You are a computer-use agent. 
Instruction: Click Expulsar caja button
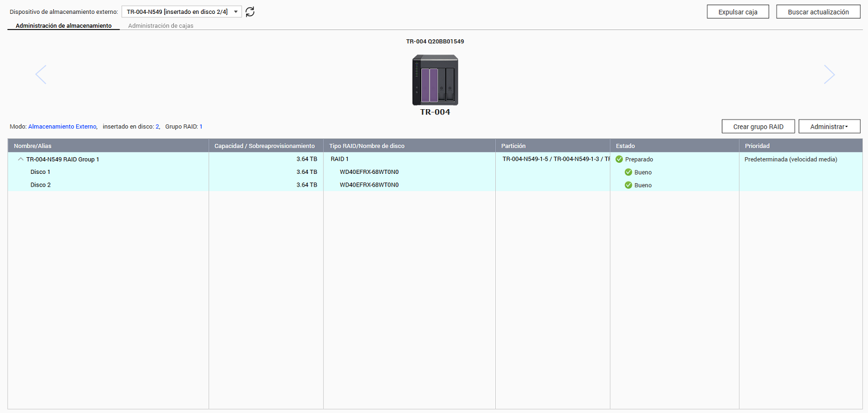pyautogui.click(x=737, y=12)
